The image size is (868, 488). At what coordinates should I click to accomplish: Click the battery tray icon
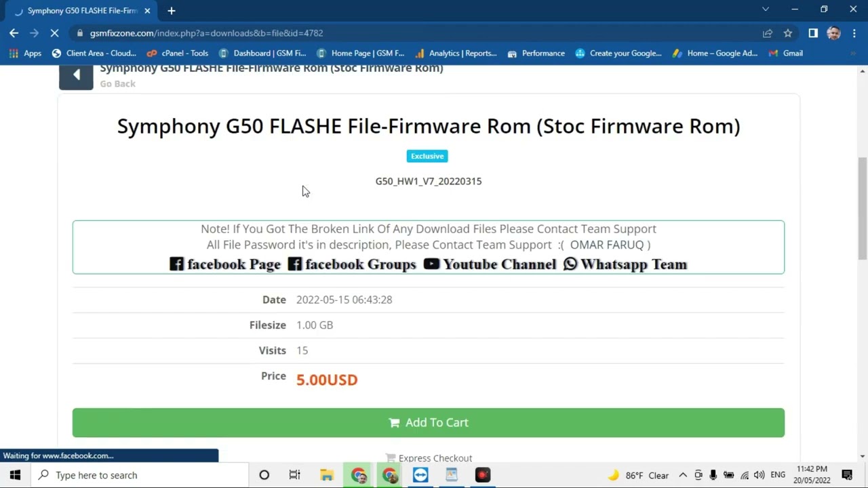click(729, 475)
